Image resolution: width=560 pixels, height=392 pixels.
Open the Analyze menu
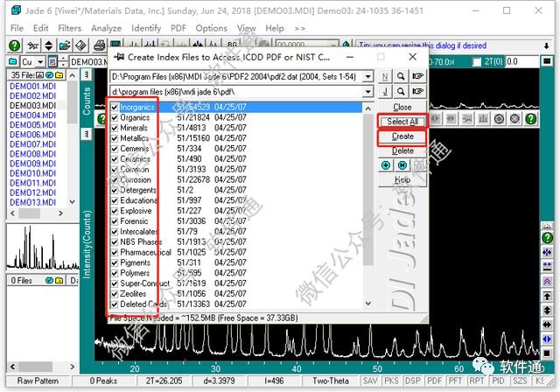pos(106,28)
